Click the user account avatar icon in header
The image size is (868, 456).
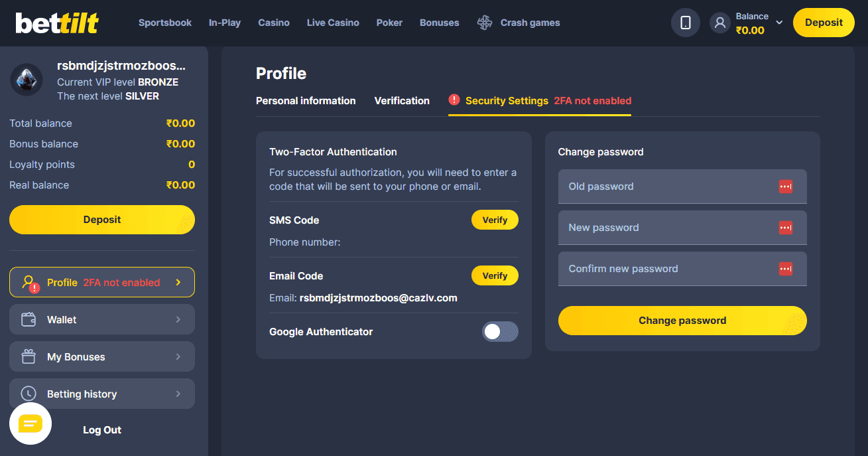pos(719,23)
